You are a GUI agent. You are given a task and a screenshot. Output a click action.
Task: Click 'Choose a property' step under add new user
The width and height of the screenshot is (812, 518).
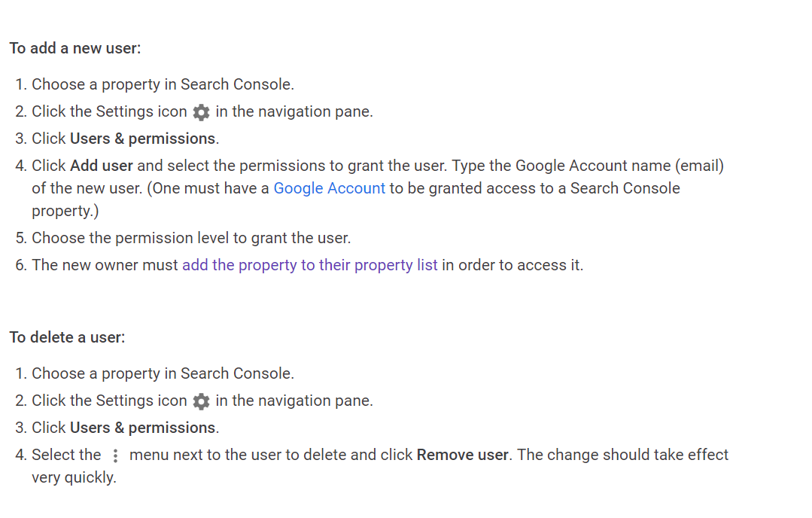click(x=163, y=84)
